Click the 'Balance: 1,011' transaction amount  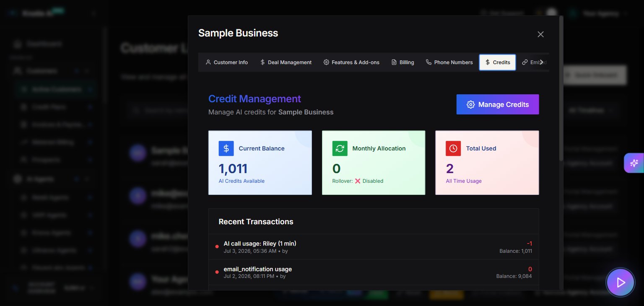tap(516, 251)
